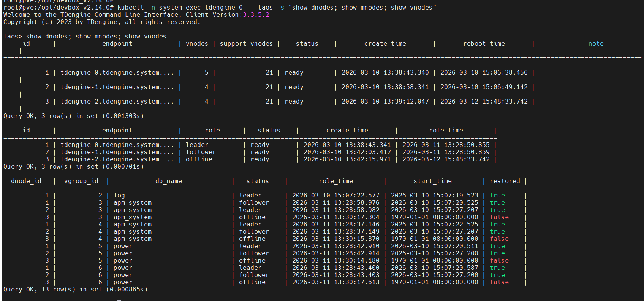Click the restored column header

point(505,181)
